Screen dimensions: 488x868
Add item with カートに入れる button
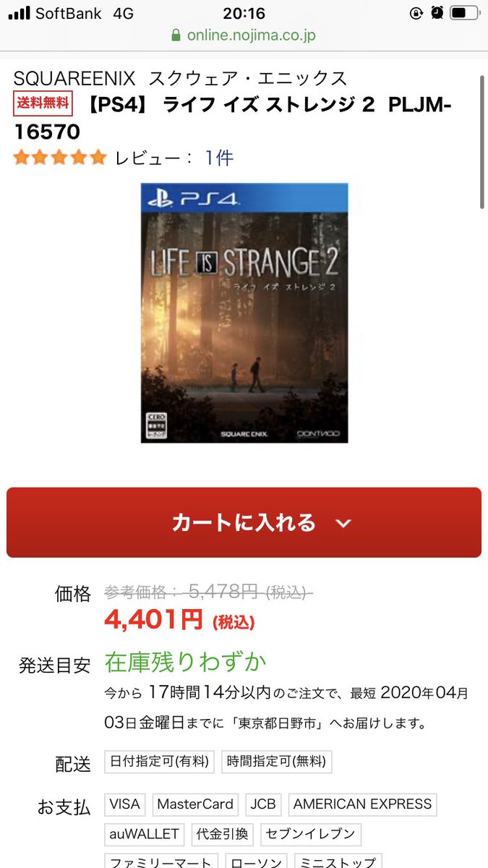(244, 522)
